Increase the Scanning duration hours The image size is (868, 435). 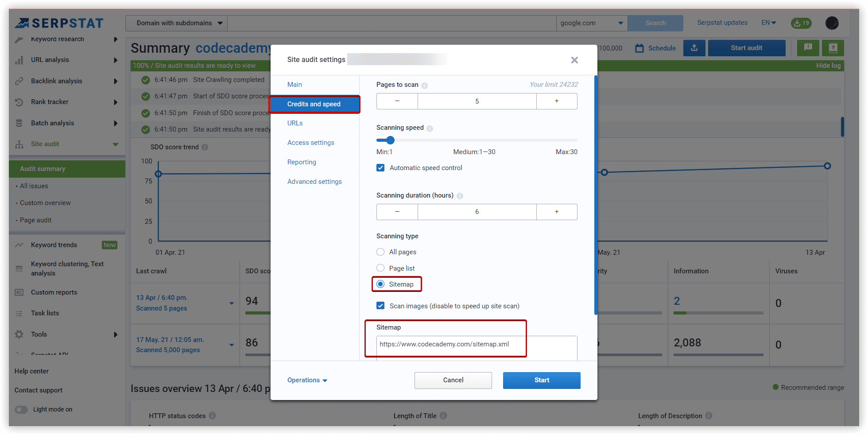[557, 212]
